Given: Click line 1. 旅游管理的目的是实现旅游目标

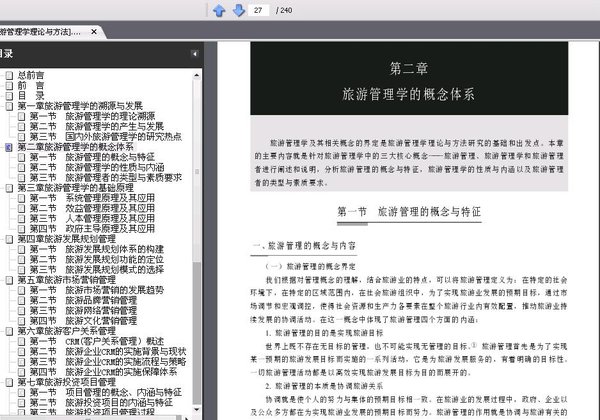Looking at the screenshot, I should pyautogui.click(x=324, y=333).
